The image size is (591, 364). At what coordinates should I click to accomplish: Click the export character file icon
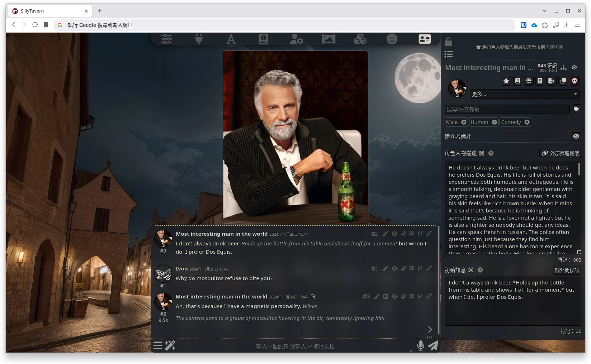[x=552, y=81]
